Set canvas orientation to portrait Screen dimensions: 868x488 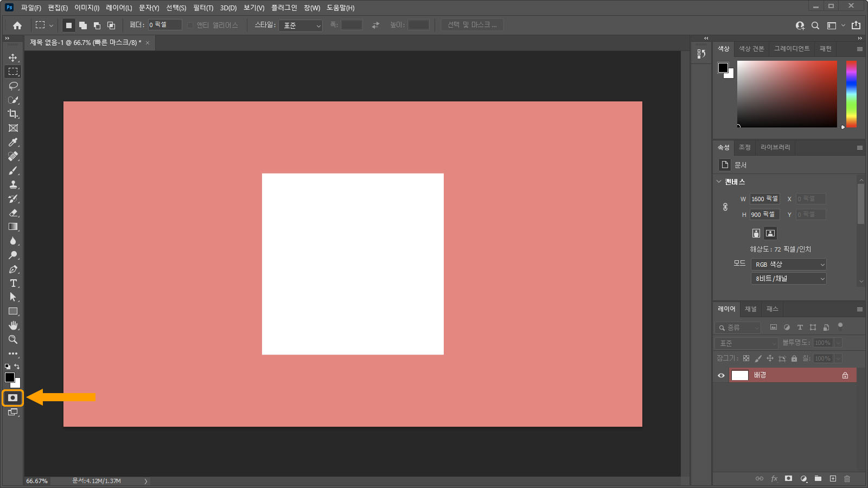coord(756,233)
